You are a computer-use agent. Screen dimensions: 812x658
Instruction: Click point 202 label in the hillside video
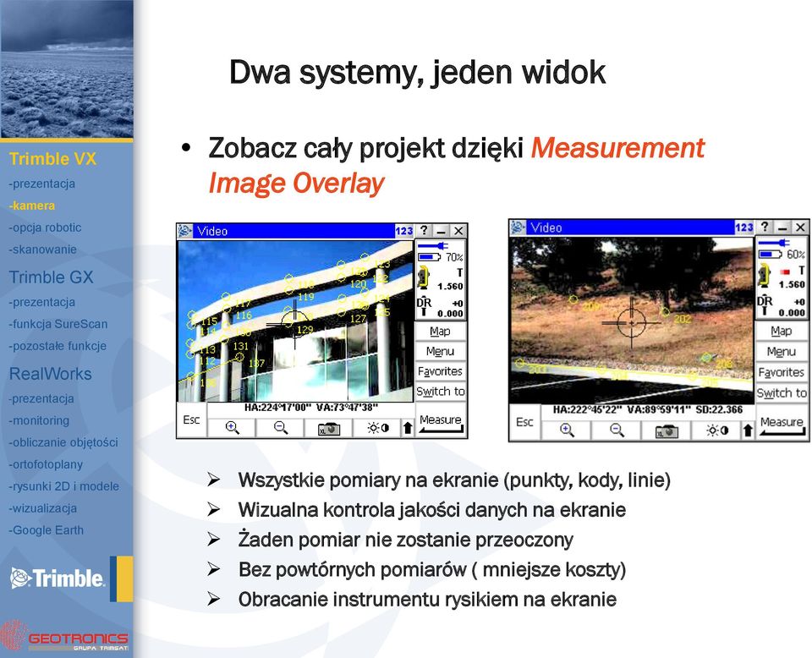pyautogui.click(x=682, y=319)
